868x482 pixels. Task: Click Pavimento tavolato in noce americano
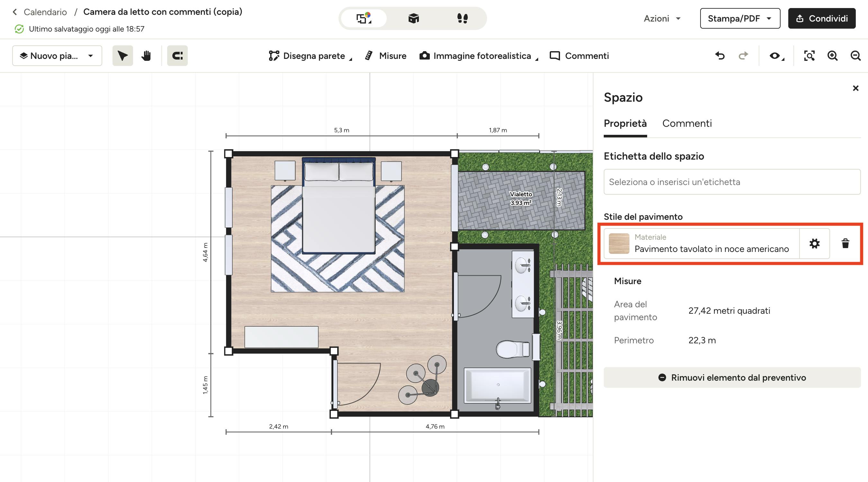(711, 249)
